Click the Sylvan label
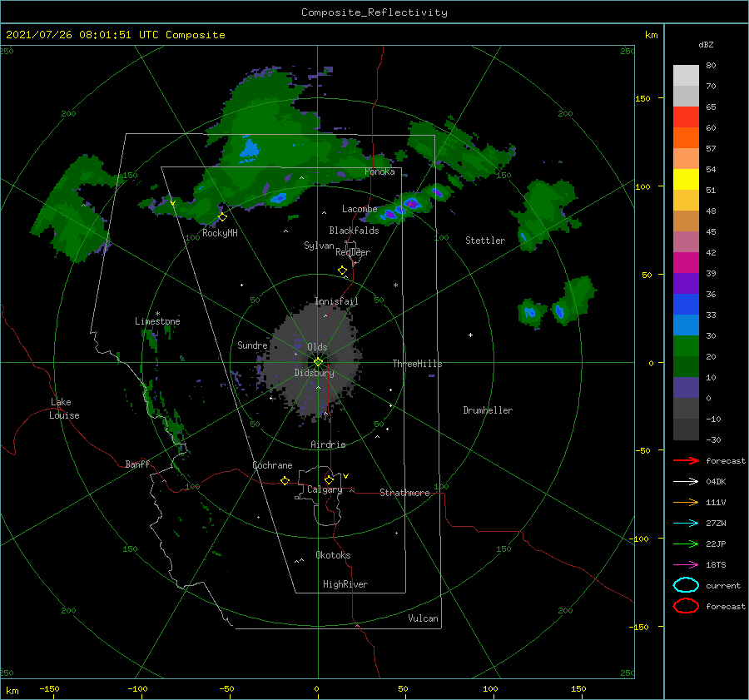Image resolution: width=749 pixels, height=700 pixels. pos(319,246)
